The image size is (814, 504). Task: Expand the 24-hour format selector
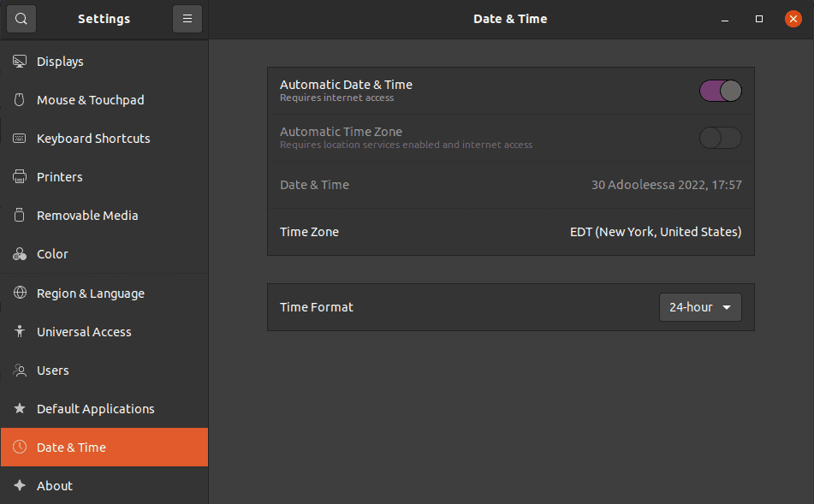point(699,306)
